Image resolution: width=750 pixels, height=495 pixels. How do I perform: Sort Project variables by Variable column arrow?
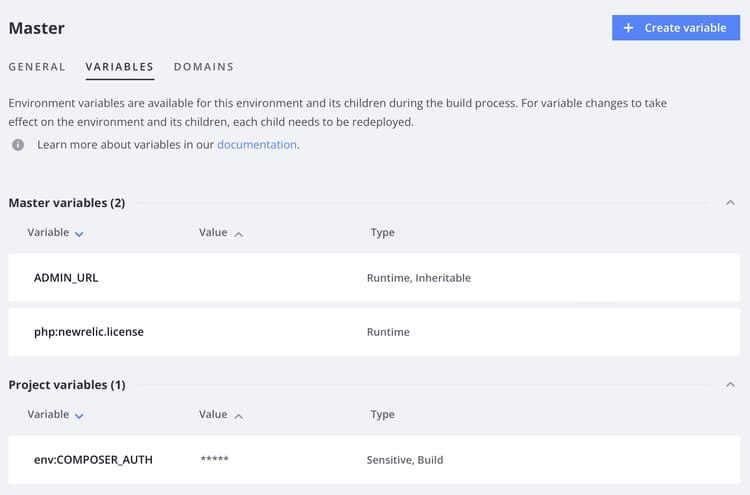[79, 415]
